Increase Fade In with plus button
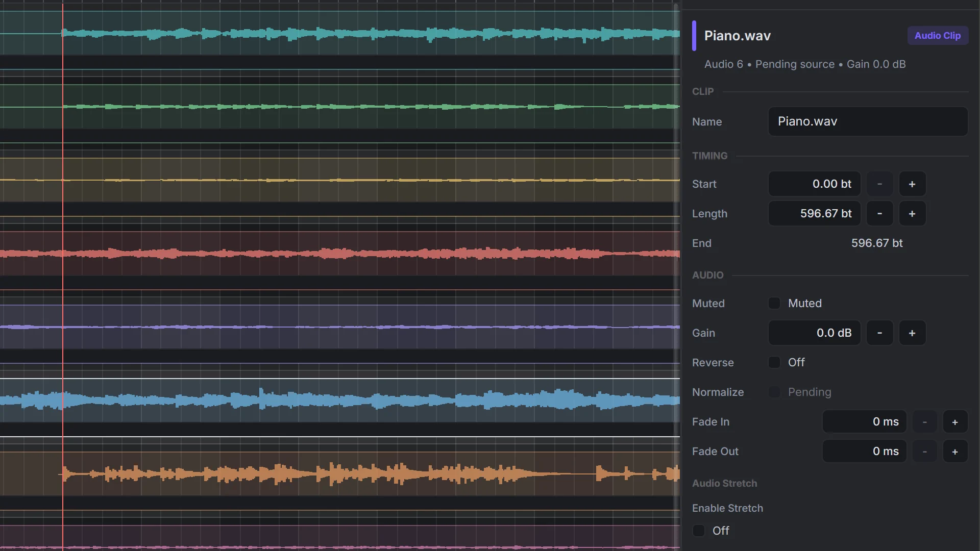The image size is (980, 551). [955, 421]
